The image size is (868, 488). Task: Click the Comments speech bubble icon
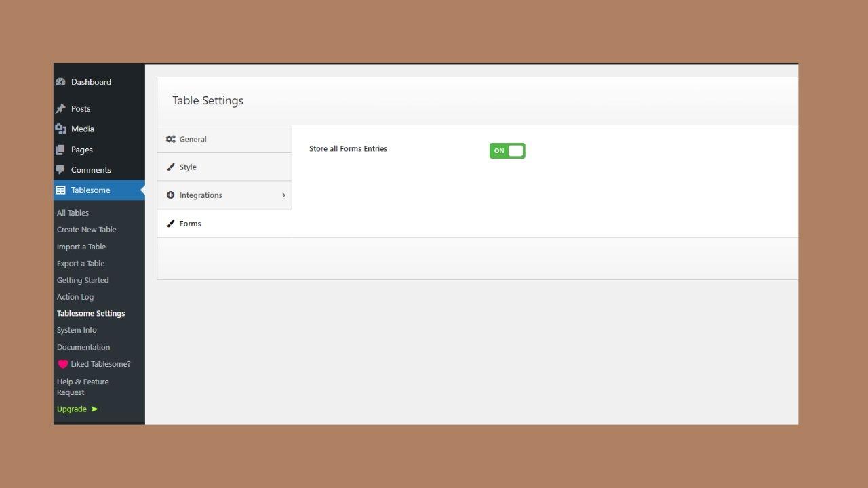click(x=60, y=170)
